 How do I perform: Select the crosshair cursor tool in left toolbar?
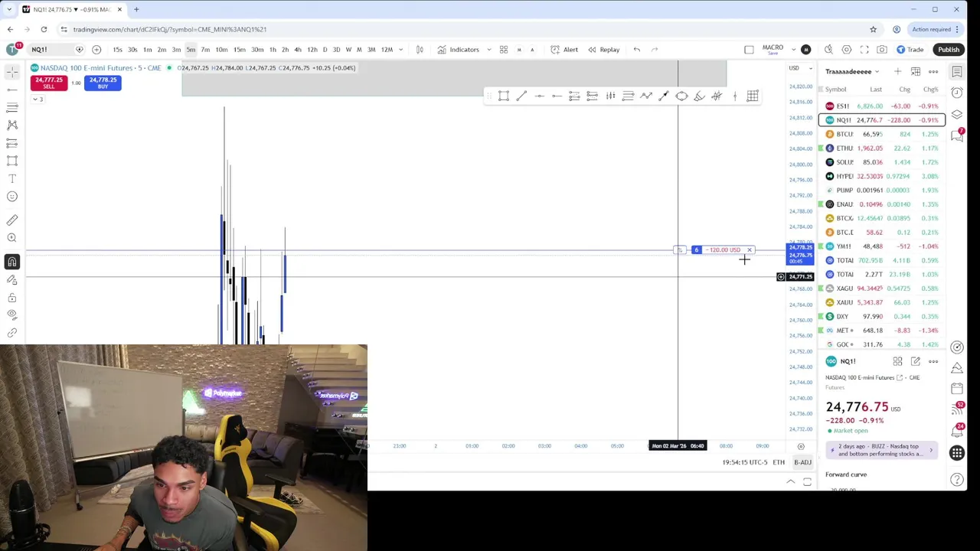point(12,71)
